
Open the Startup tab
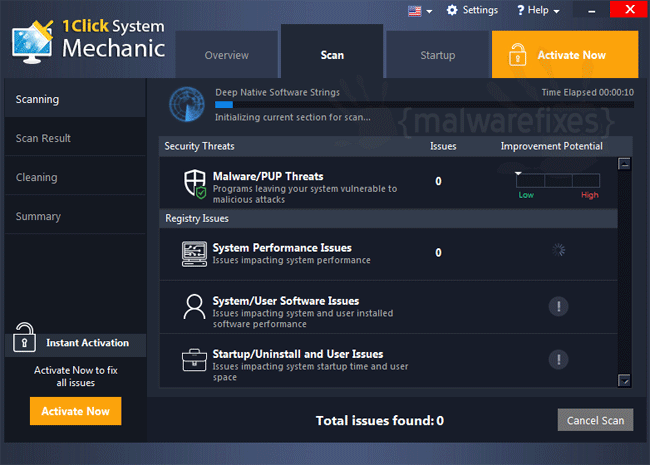pyautogui.click(x=438, y=55)
